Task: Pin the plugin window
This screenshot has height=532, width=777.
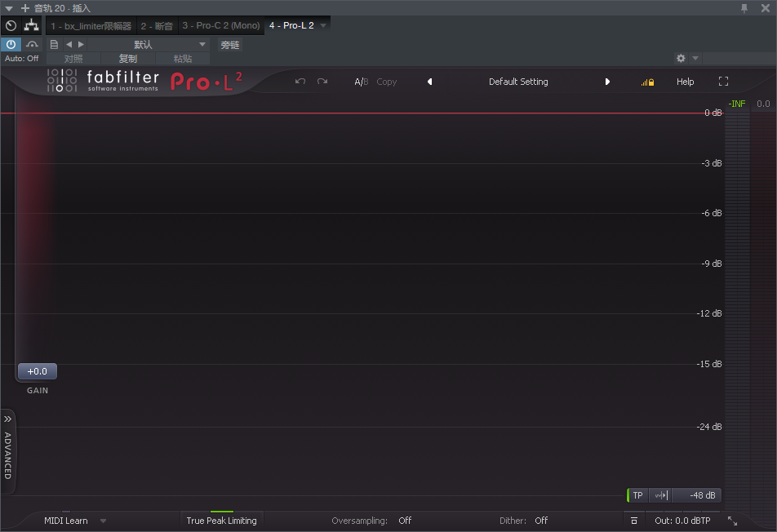Action: [744, 8]
